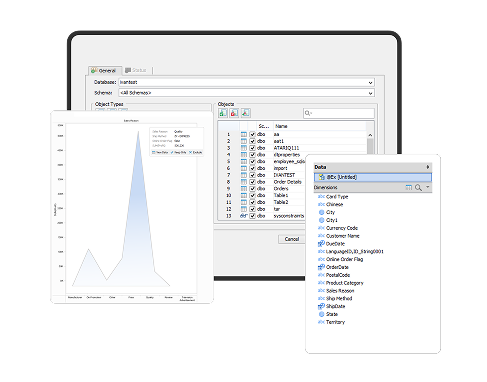This screenshot has width=487, height=382.
Task: Click the deselect-all objects toolbar icon
Action: click(234, 113)
